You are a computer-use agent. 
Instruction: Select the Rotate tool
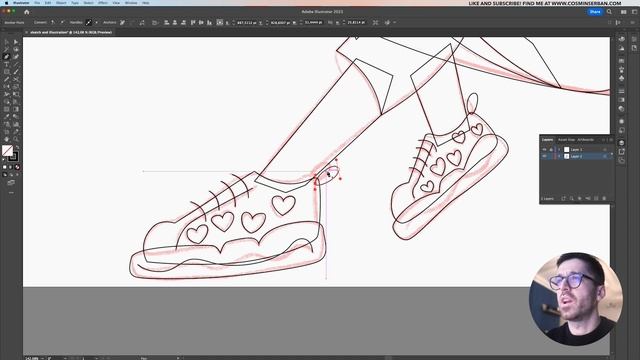coord(6,87)
